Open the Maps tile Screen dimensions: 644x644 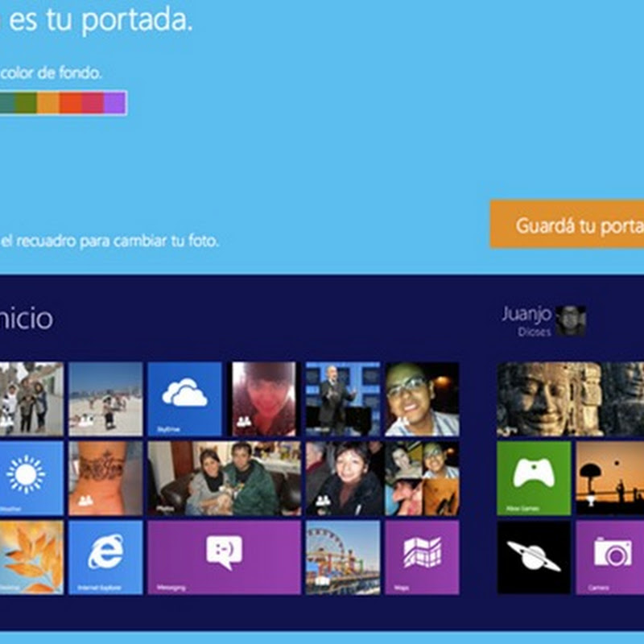click(x=422, y=557)
